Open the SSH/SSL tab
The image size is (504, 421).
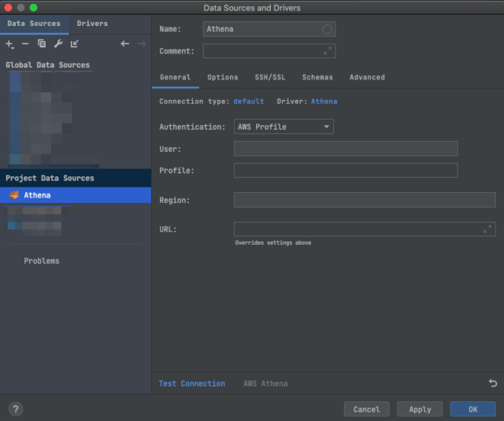tap(270, 77)
